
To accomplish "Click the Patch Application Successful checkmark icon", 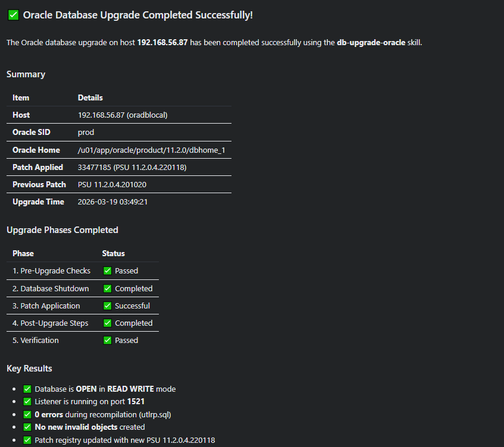I will pyautogui.click(x=108, y=306).
